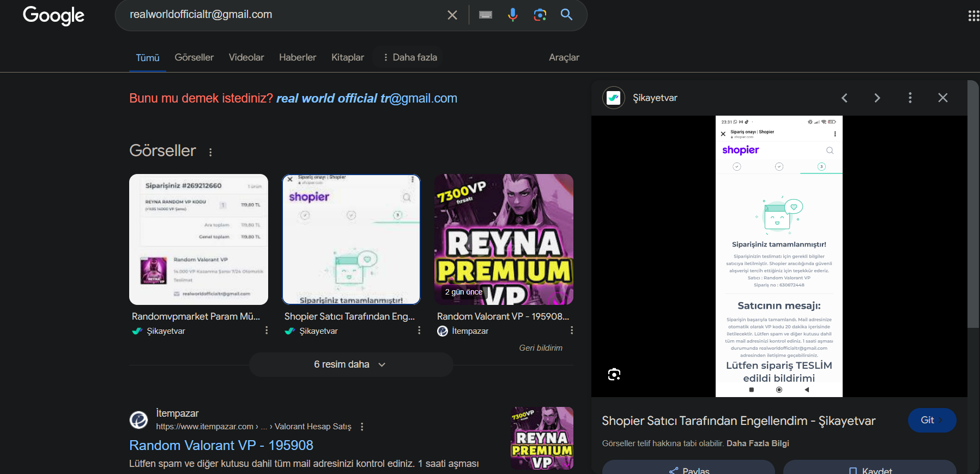This screenshot has width=980, height=474.
Task: Select the Shopier order confirmation thumbnail
Action: 351,239
